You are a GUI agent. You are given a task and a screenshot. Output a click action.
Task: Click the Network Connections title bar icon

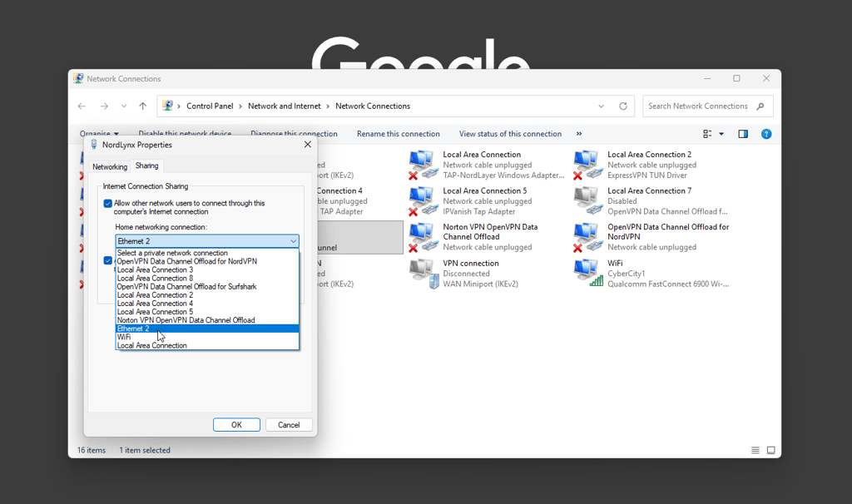tap(78, 79)
